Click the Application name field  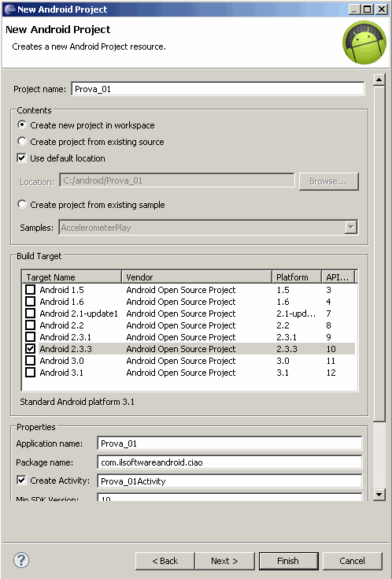click(x=230, y=443)
